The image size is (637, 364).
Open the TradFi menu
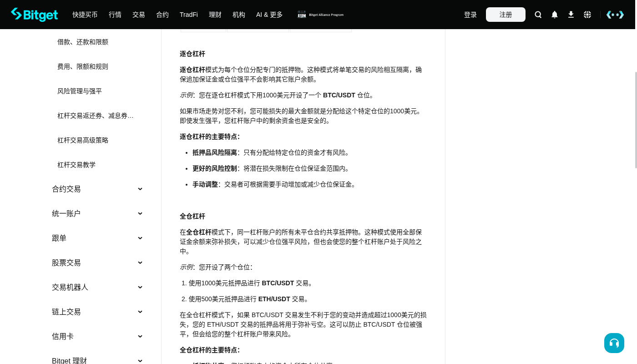coord(189,15)
